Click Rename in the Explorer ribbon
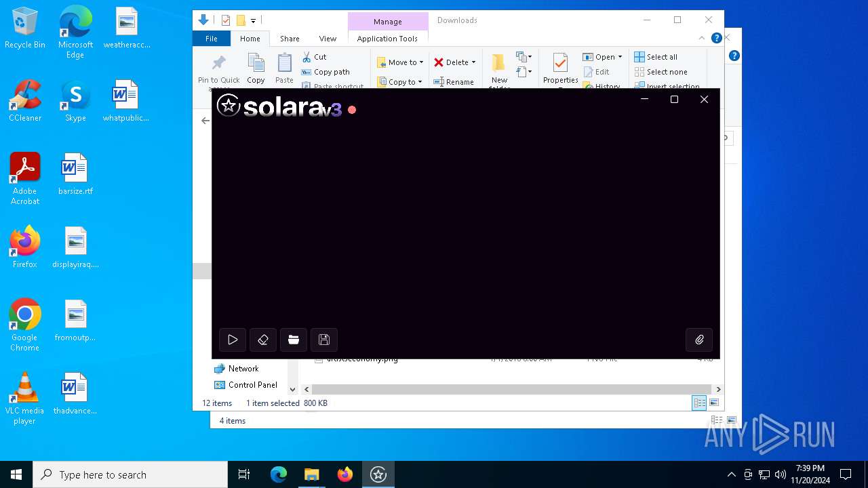 (454, 82)
